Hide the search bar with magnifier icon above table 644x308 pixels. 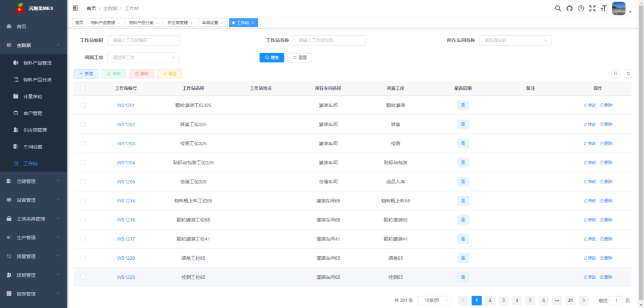(x=617, y=74)
